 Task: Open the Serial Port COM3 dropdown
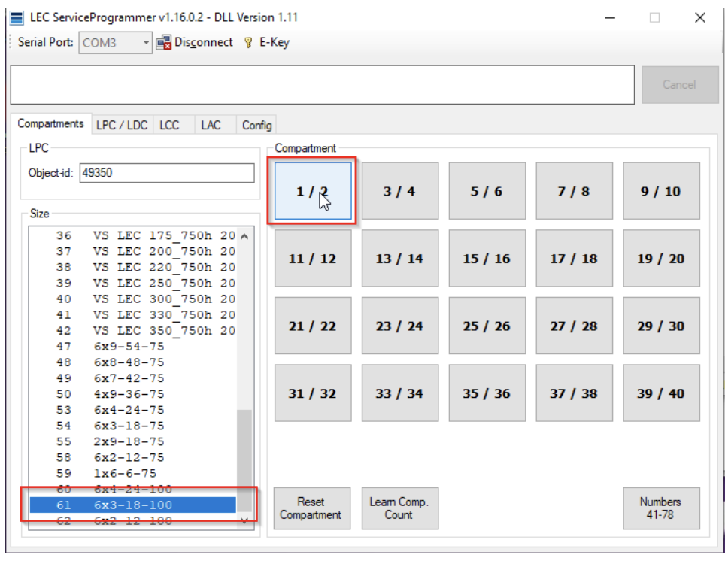tap(146, 43)
